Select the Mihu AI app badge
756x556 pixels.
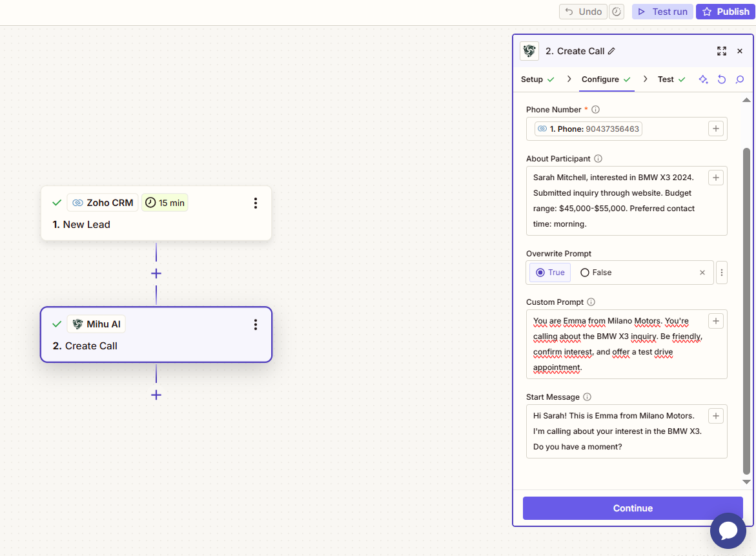[96, 324]
